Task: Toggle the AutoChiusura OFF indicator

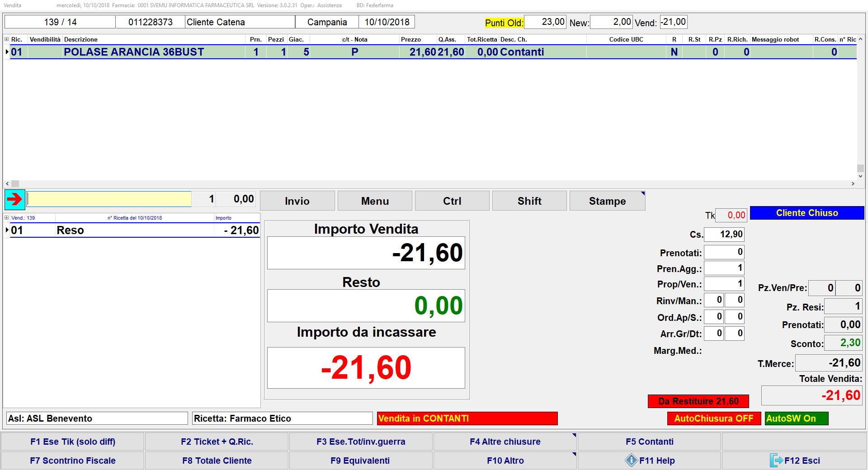Action: (x=713, y=418)
